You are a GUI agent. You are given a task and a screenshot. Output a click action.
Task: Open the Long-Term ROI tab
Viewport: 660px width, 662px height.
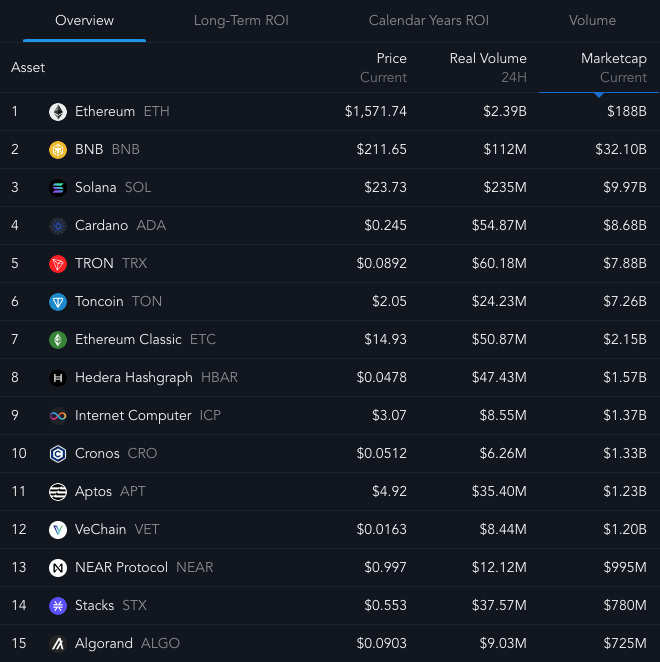(241, 20)
